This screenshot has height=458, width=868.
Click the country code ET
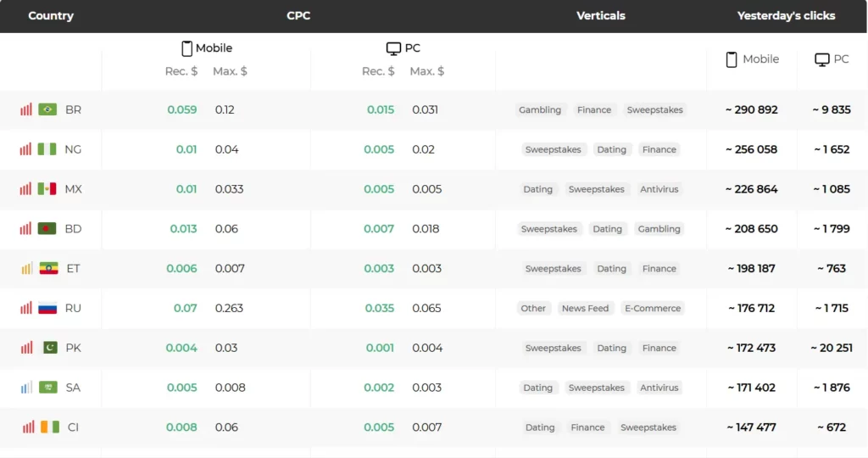(73, 269)
